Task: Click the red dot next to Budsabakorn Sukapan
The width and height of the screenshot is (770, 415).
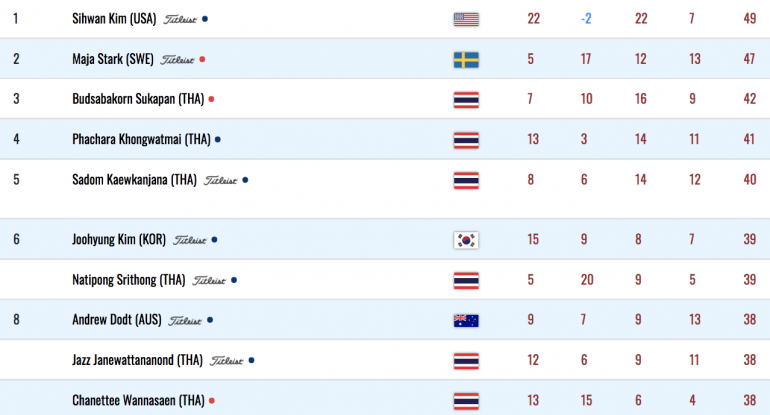Action: pyautogui.click(x=211, y=99)
